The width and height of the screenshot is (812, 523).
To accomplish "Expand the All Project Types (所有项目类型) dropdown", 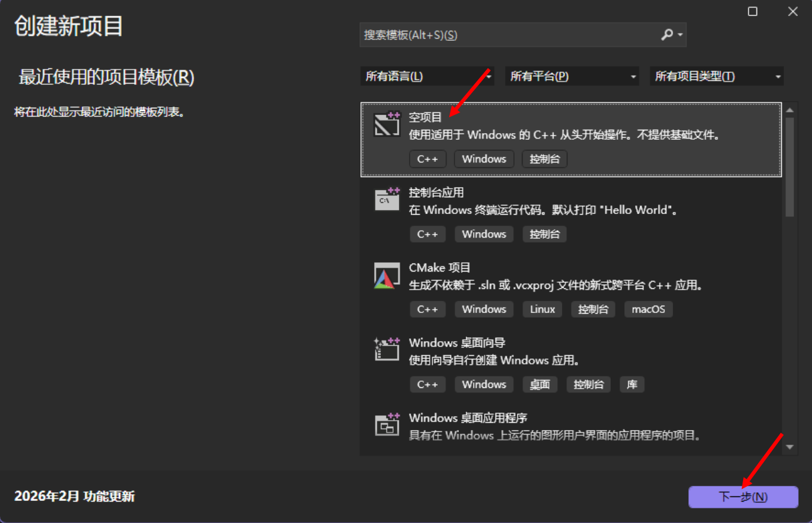I will coord(716,77).
